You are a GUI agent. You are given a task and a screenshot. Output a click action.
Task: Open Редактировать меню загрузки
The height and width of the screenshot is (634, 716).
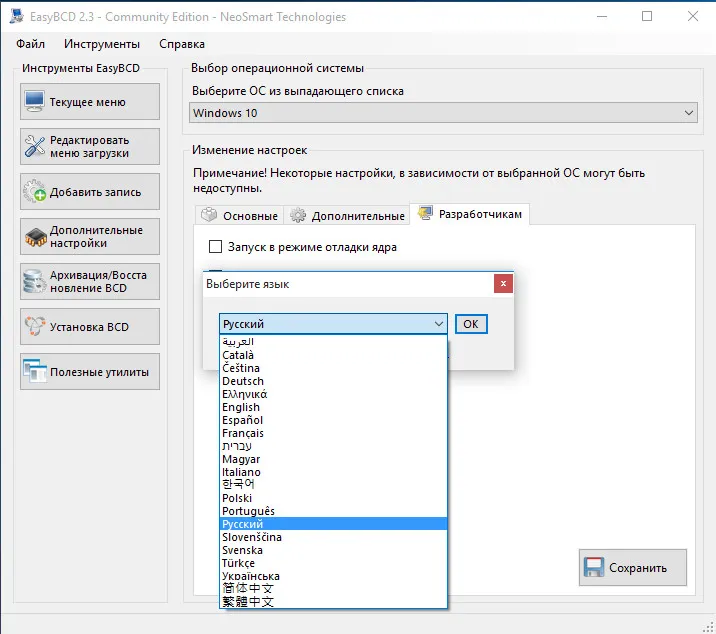pyautogui.click(x=90, y=146)
